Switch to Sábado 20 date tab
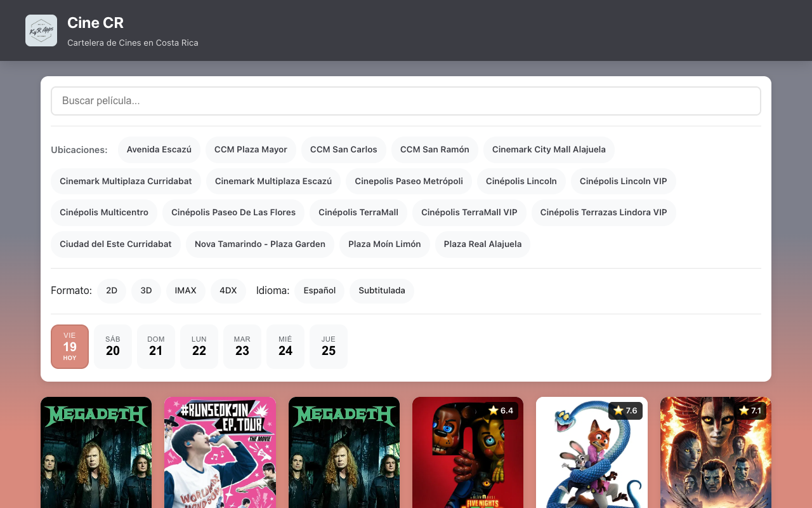Screen dimensions: 812x508 coord(113,347)
